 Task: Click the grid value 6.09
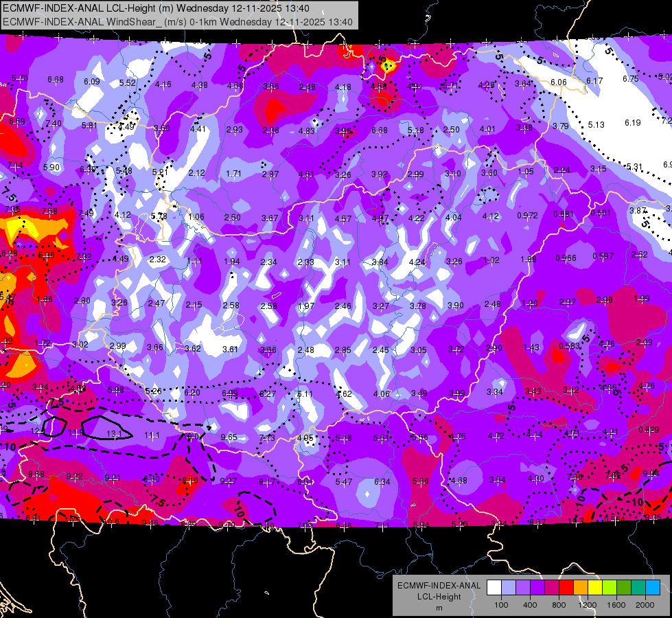pos(92,82)
